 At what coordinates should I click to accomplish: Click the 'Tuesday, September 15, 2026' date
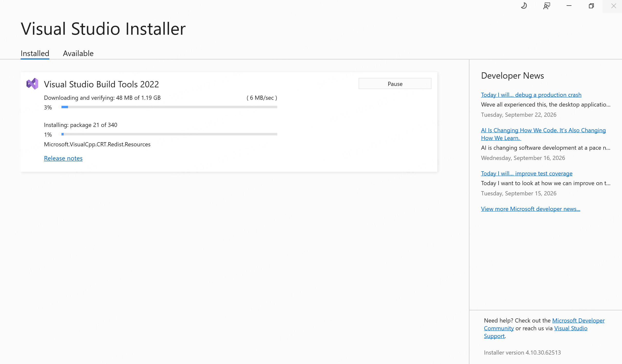pyautogui.click(x=519, y=193)
